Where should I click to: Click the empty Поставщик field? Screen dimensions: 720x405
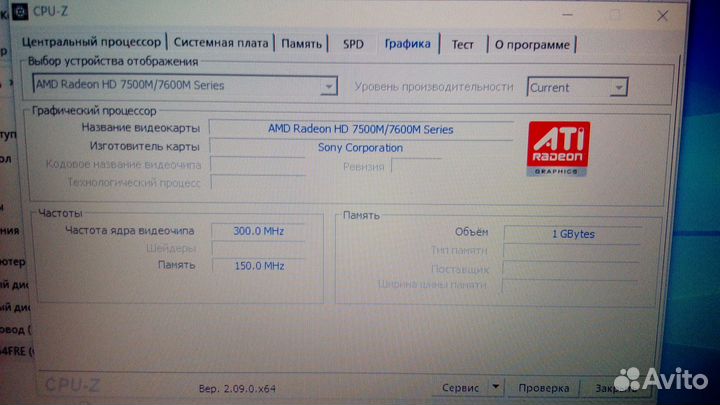571,269
